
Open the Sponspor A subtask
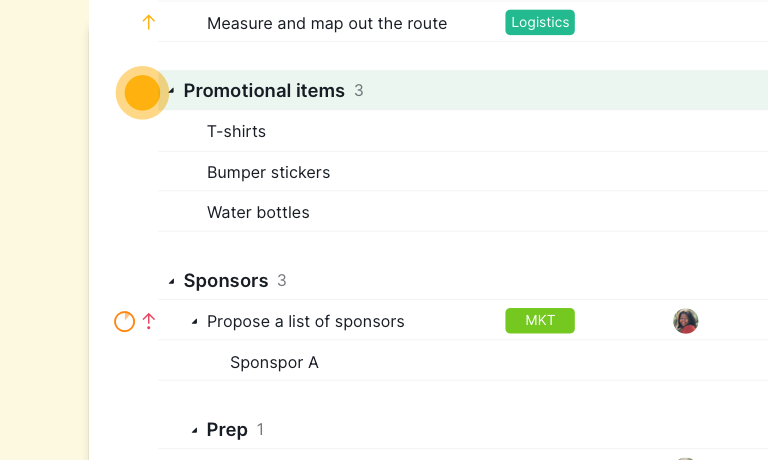click(274, 363)
